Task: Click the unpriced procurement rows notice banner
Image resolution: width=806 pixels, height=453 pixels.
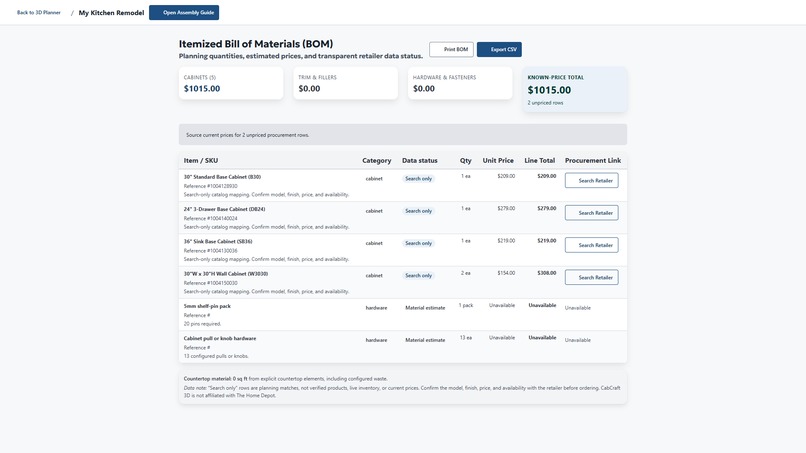Action: click(x=403, y=135)
